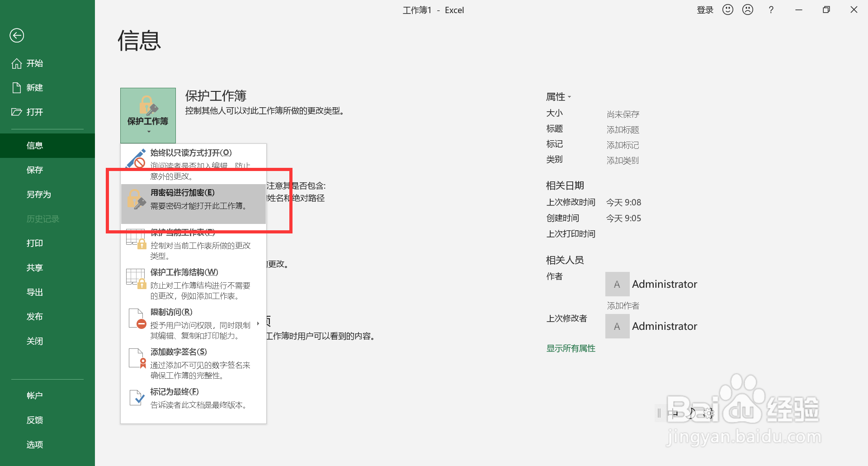This screenshot has height=466, width=868.
Task: Click the back arrow to exit Backstage view
Action: click(17, 35)
